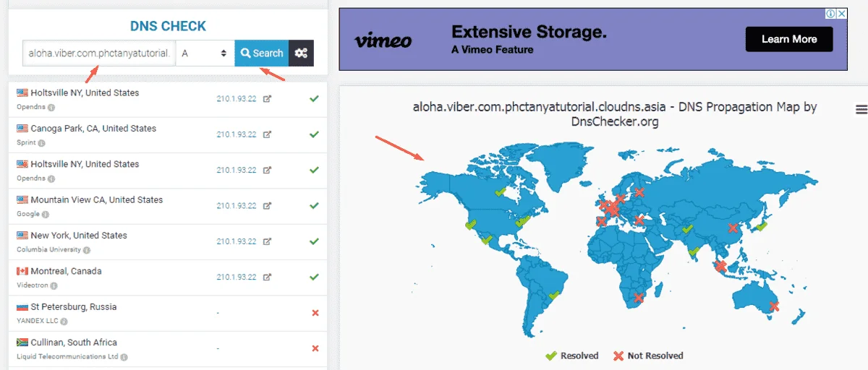Click the red X marker on Australia
This screenshot has width=868, height=370.
(775, 306)
